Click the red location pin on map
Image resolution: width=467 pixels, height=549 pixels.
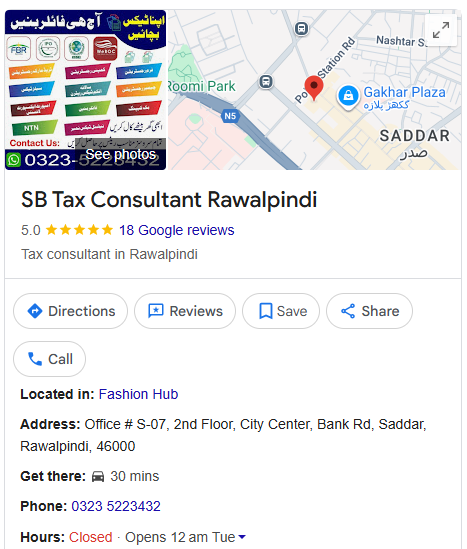(x=314, y=88)
